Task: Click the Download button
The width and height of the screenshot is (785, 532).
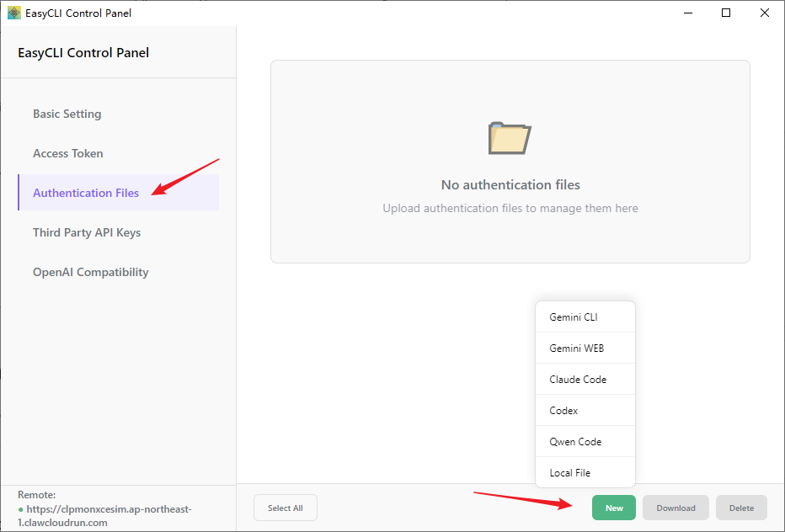Action: (676, 508)
